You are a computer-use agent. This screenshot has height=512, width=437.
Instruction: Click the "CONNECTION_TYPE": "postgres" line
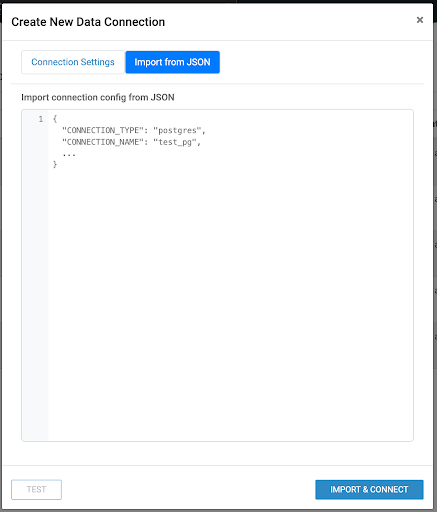(134, 130)
